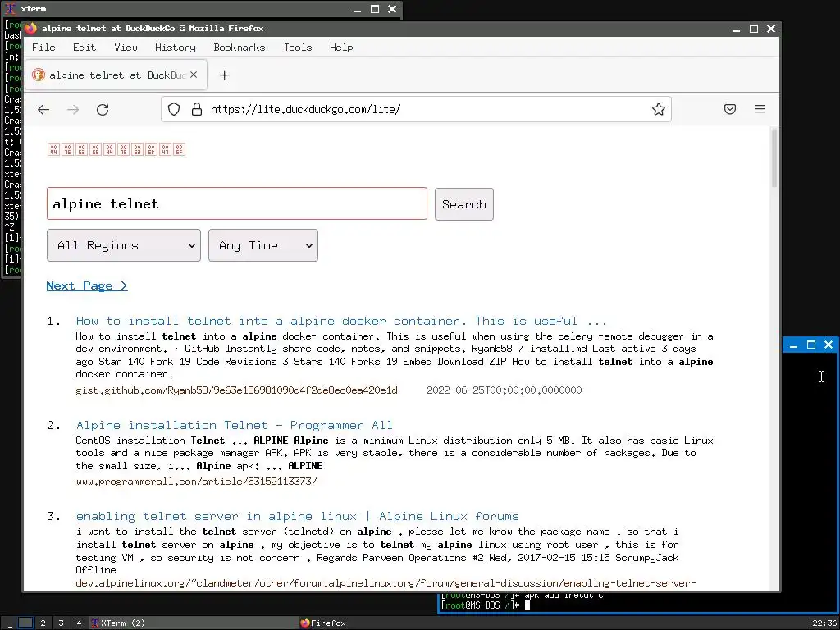This screenshot has height=630, width=840.
Task: Minimize the Firefox window
Action: tap(736, 30)
